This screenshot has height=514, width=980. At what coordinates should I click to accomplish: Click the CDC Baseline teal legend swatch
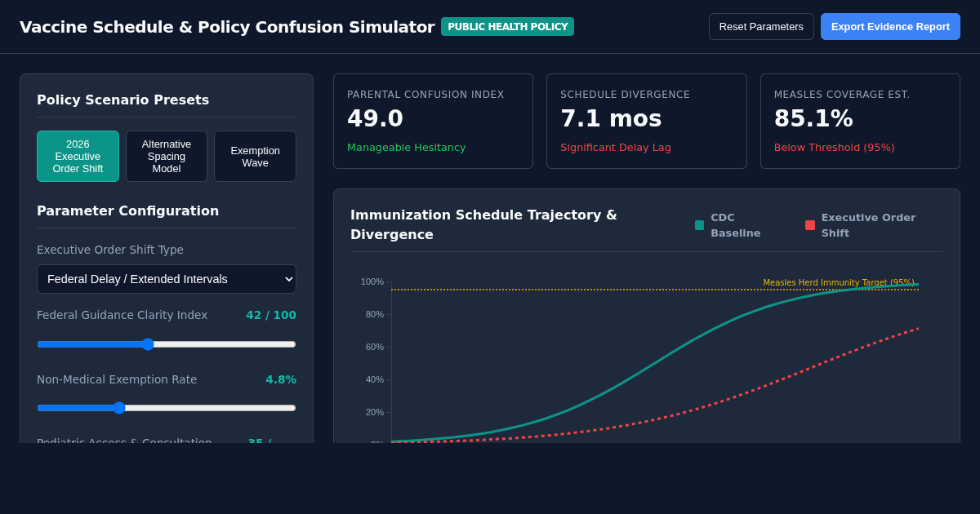tap(699, 225)
